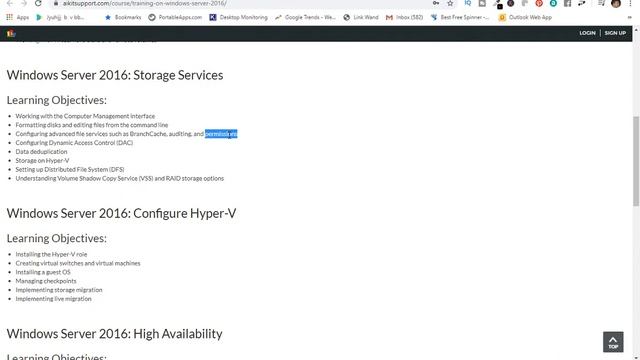Click 'Setting up Distributed File System (DFS)' bullet

click(x=70, y=169)
